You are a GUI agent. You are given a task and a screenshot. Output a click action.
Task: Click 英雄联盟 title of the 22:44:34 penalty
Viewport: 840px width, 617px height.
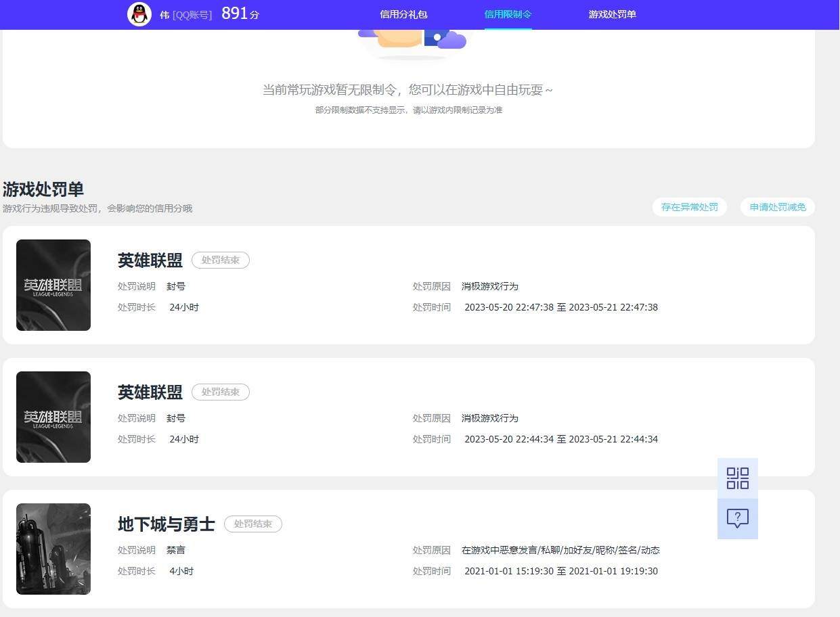tap(150, 392)
